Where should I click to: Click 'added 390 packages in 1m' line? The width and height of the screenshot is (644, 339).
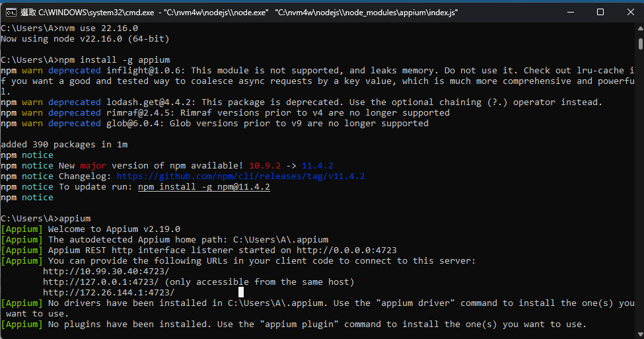tap(64, 145)
